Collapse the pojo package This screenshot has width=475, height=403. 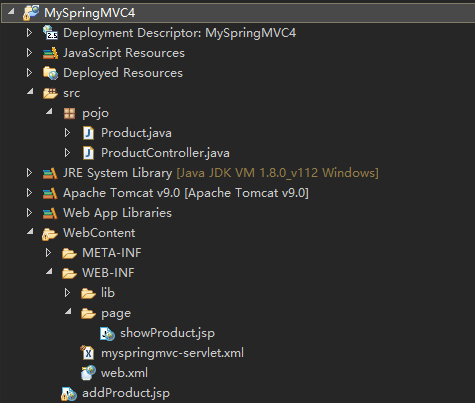49,111
